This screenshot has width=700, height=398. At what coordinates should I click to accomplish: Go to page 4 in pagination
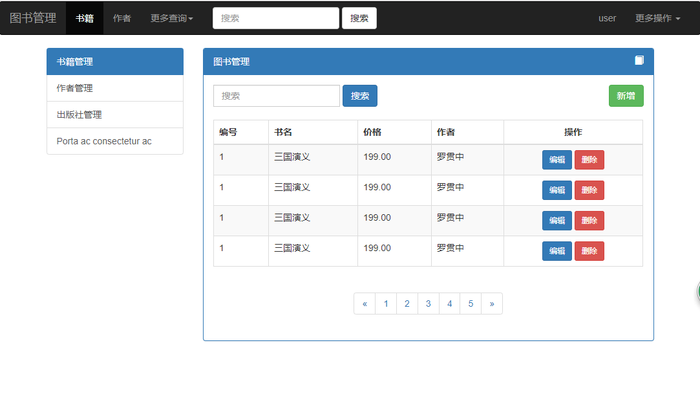click(450, 304)
